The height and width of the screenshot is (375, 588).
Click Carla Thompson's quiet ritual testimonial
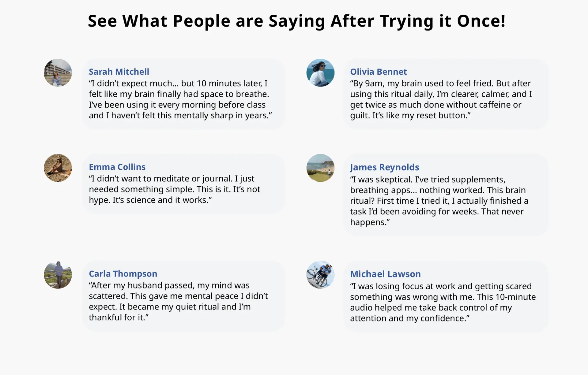(x=178, y=301)
